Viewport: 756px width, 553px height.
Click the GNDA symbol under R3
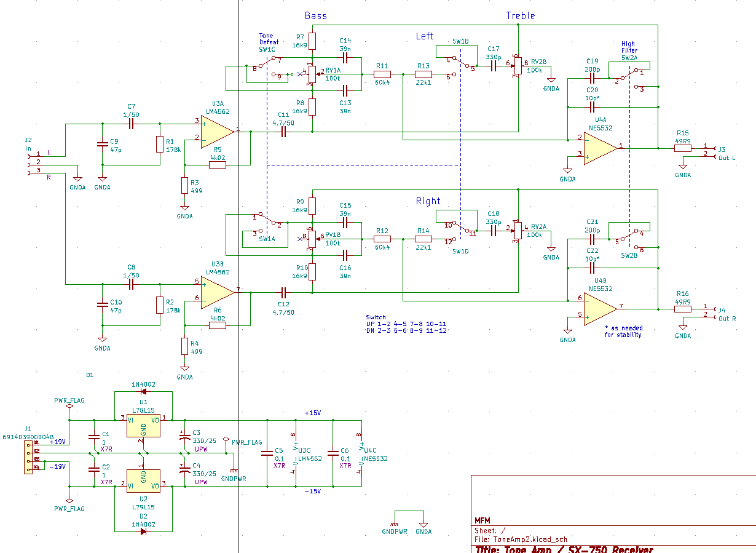click(x=184, y=209)
